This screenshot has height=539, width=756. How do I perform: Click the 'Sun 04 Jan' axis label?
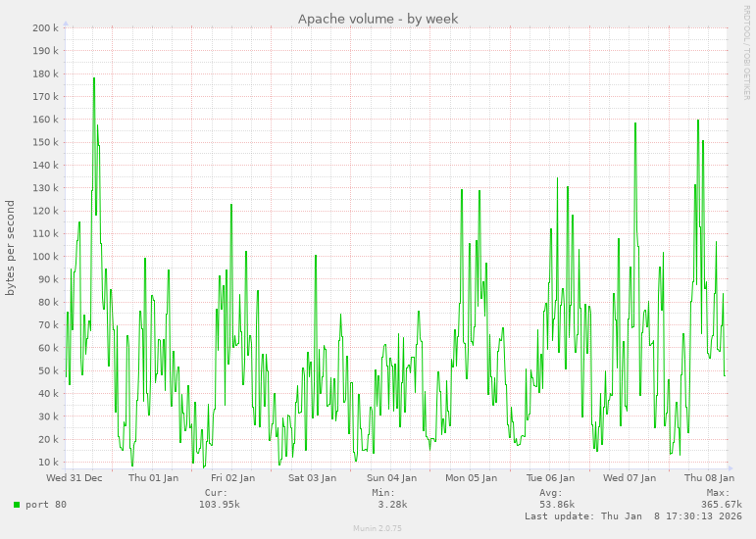(x=391, y=478)
